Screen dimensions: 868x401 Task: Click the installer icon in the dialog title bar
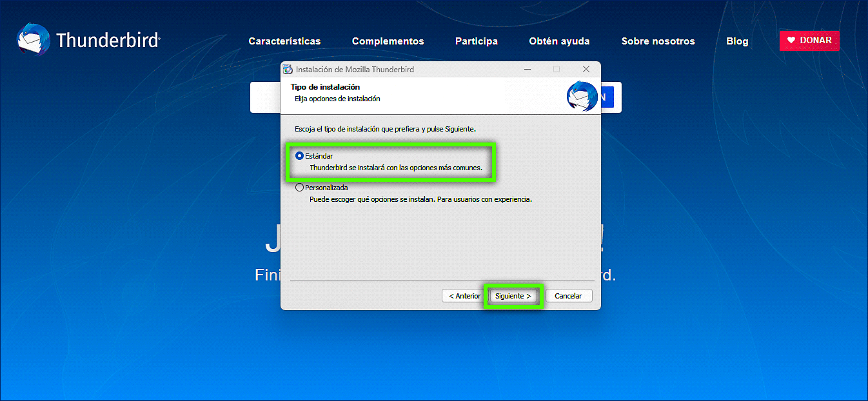(288, 69)
